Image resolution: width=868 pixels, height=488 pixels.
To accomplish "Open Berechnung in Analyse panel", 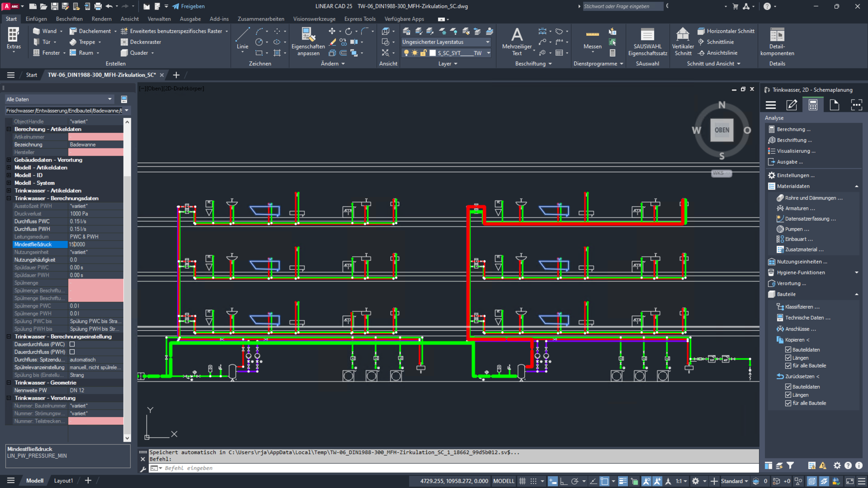I will pyautogui.click(x=793, y=129).
